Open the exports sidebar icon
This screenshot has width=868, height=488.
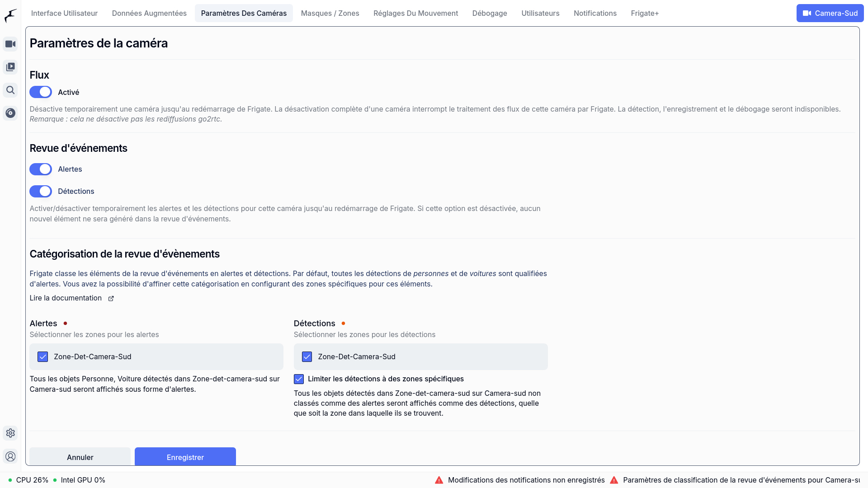pos(10,113)
